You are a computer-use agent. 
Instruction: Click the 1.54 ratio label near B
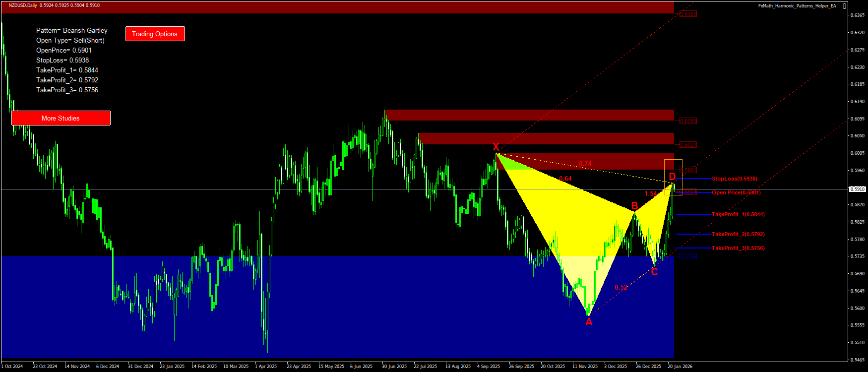point(651,194)
